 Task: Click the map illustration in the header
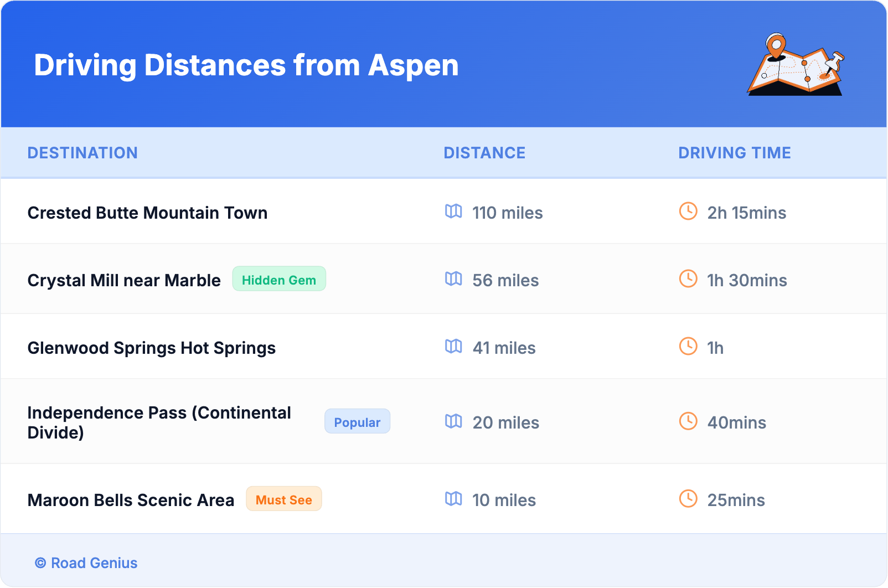point(796,65)
